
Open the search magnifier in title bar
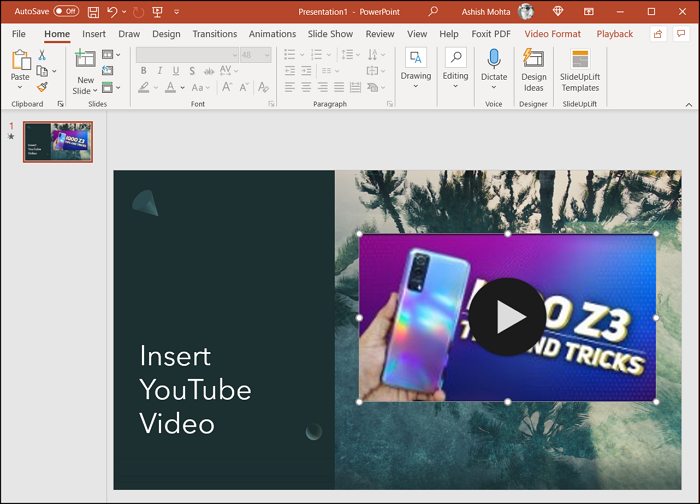click(433, 12)
